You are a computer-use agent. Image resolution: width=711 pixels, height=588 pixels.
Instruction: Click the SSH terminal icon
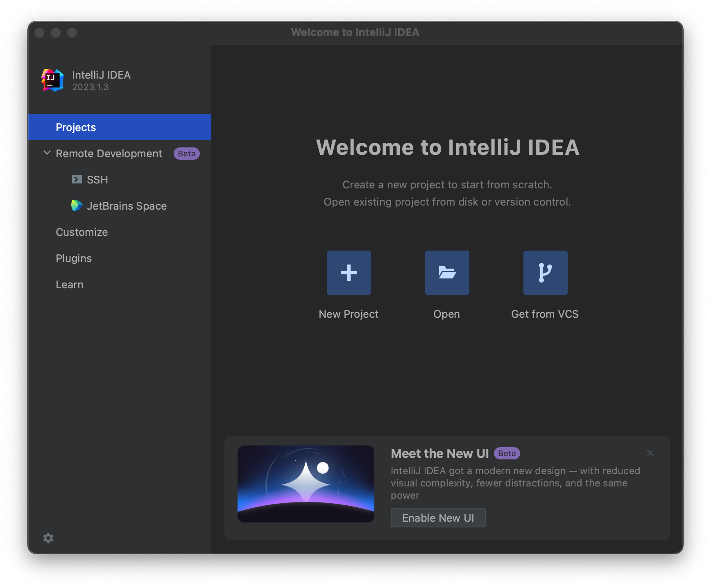[77, 179]
